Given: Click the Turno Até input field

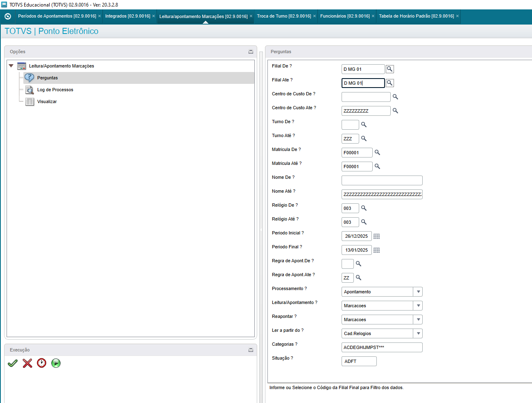Looking at the screenshot, I should pos(350,139).
